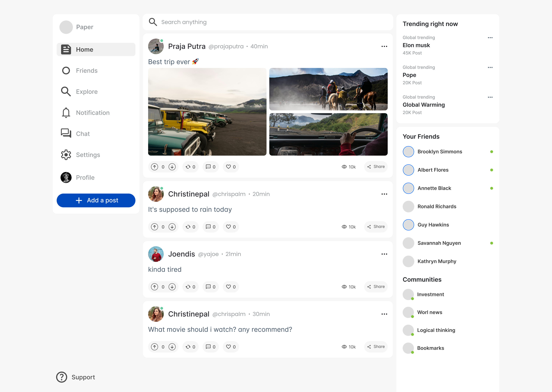Image resolution: width=552 pixels, height=392 pixels.
Task: Click the Add a post button
Action: tap(96, 200)
